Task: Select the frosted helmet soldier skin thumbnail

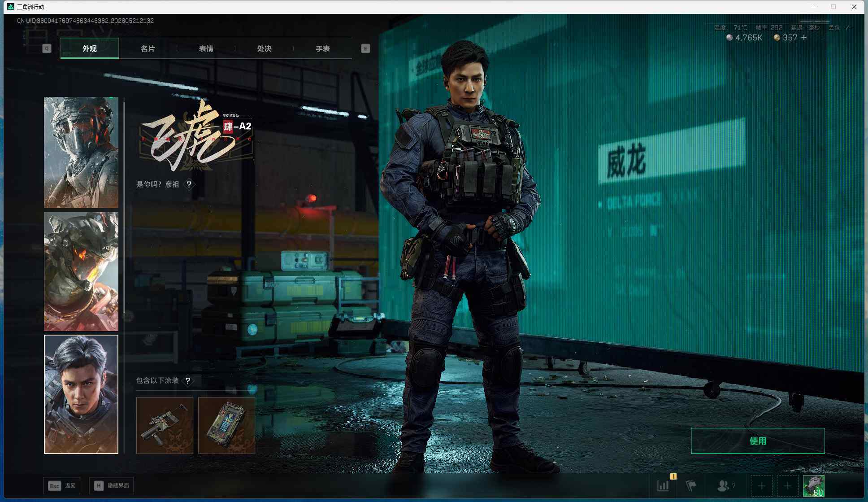Action: (x=81, y=153)
